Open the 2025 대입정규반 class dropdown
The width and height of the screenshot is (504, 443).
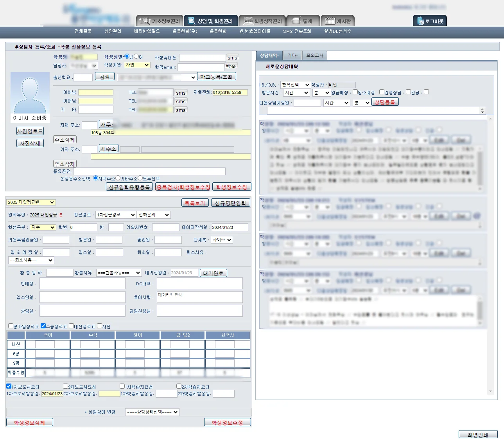click(x=31, y=202)
